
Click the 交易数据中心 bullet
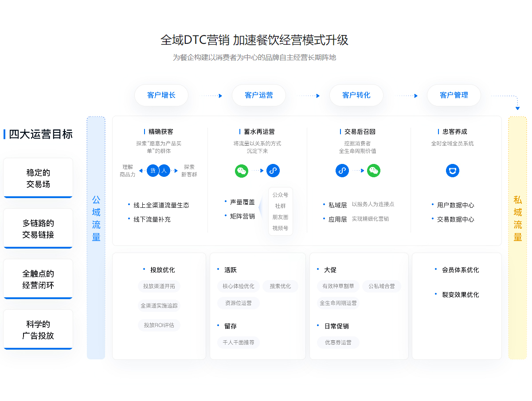(456, 219)
